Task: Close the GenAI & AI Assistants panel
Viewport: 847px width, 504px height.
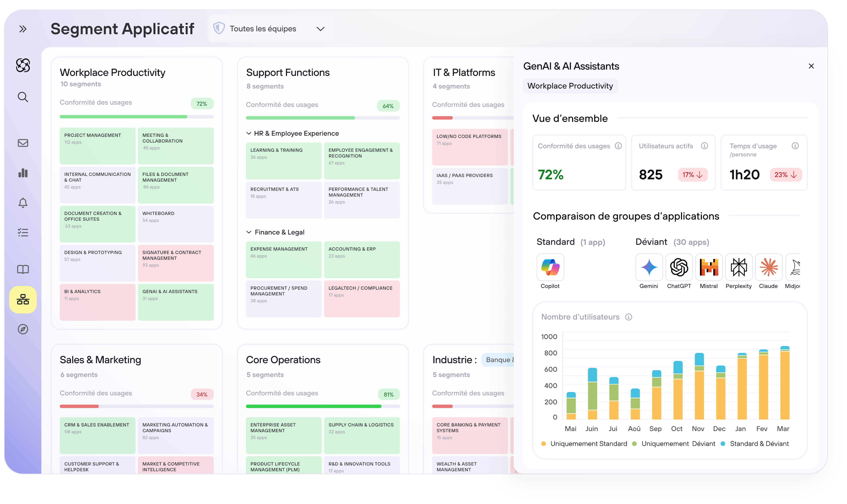Action: point(811,66)
